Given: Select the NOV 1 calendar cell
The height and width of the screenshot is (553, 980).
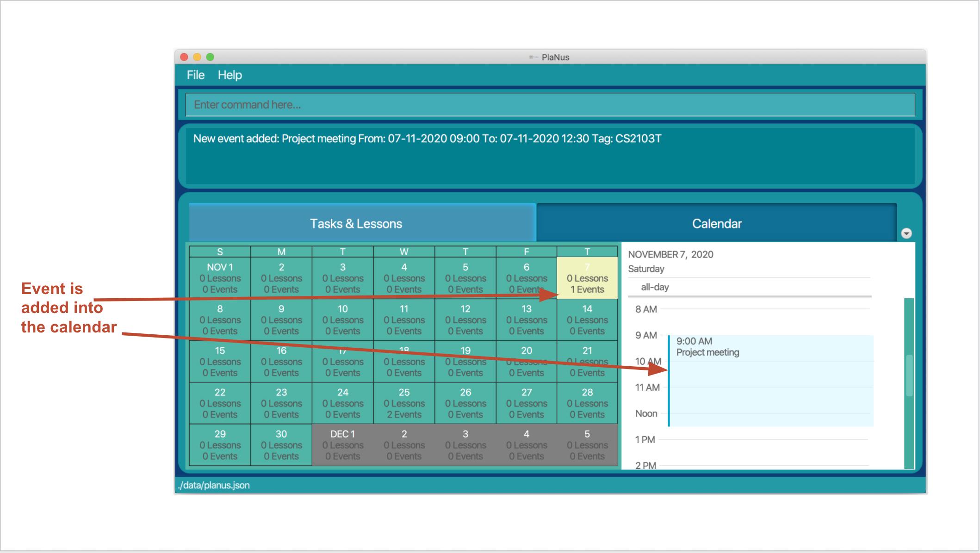Looking at the screenshot, I should pos(220,278).
